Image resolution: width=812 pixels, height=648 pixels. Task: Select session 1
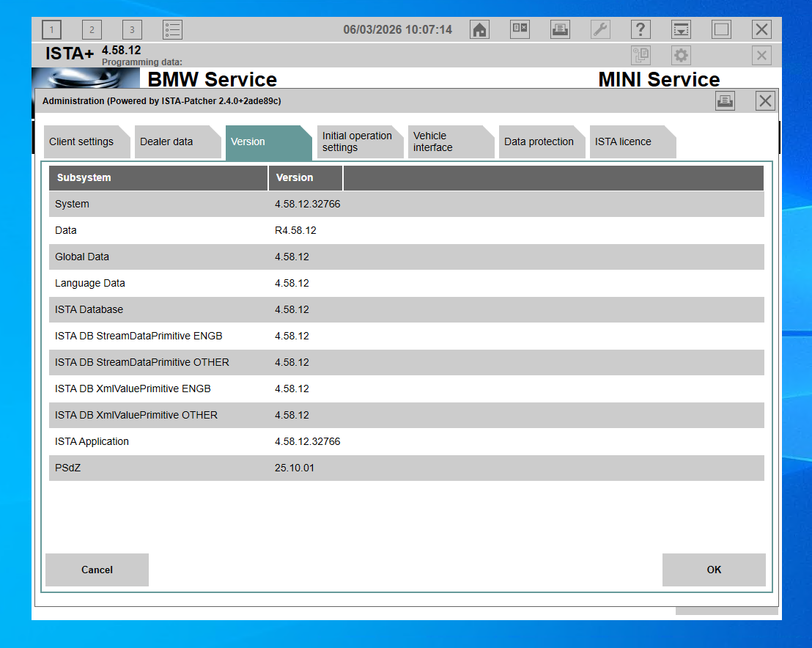[x=51, y=29]
